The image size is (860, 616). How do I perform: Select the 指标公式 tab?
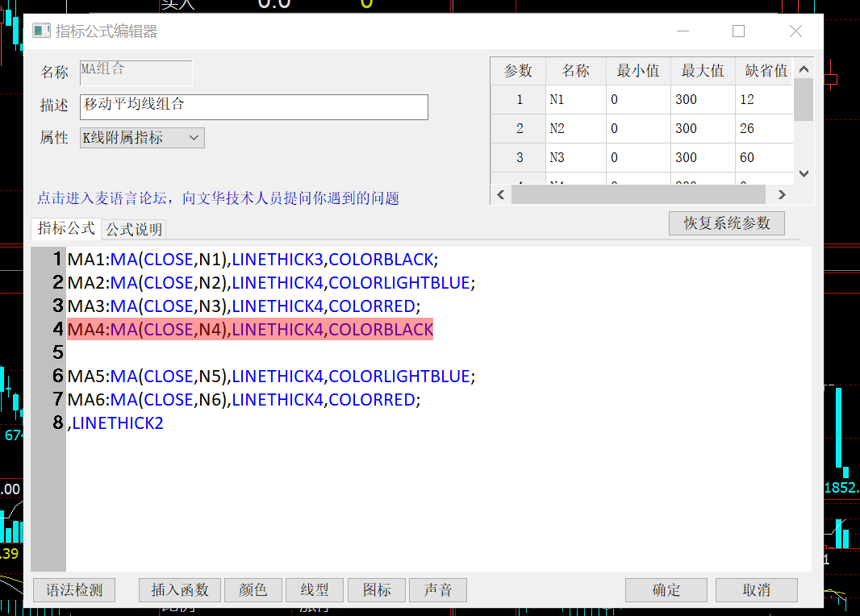tap(66, 229)
